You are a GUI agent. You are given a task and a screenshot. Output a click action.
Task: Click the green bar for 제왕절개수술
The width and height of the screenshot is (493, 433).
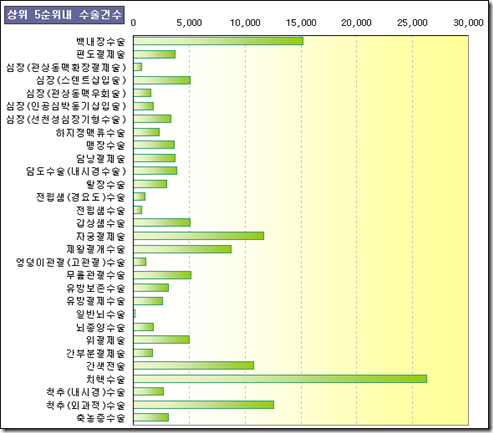183,249
